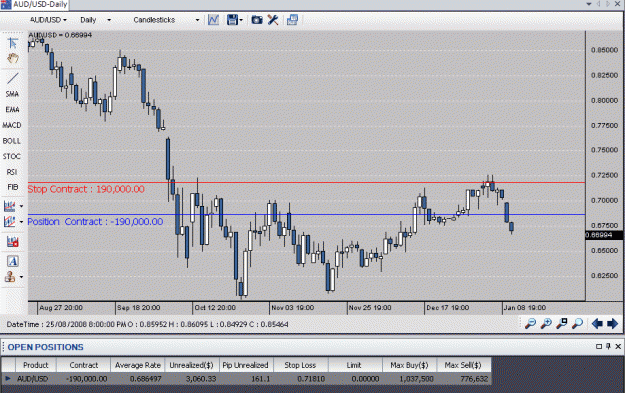The width and height of the screenshot is (625, 393).
Task: Open the chart window list dropdown arrow
Action: [589, 4]
